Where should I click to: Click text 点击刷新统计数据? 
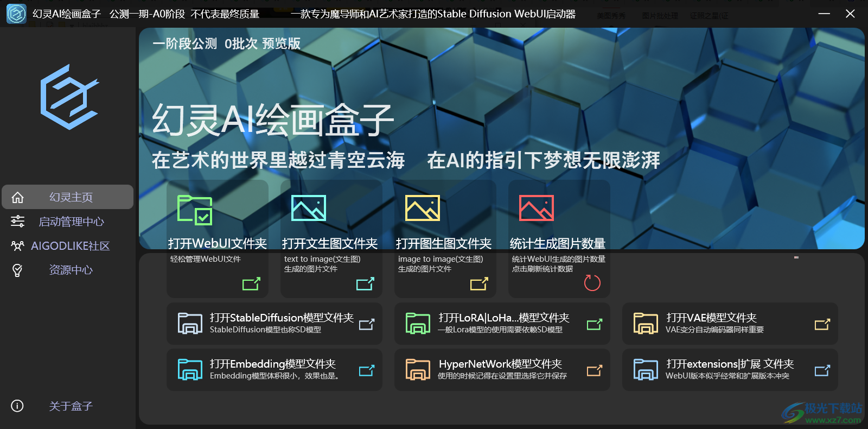point(542,269)
